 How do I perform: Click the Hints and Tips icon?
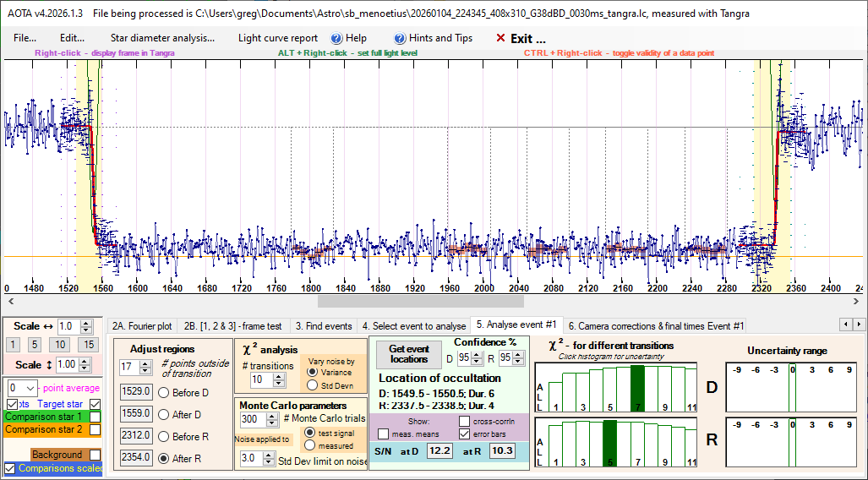coord(400,38)
